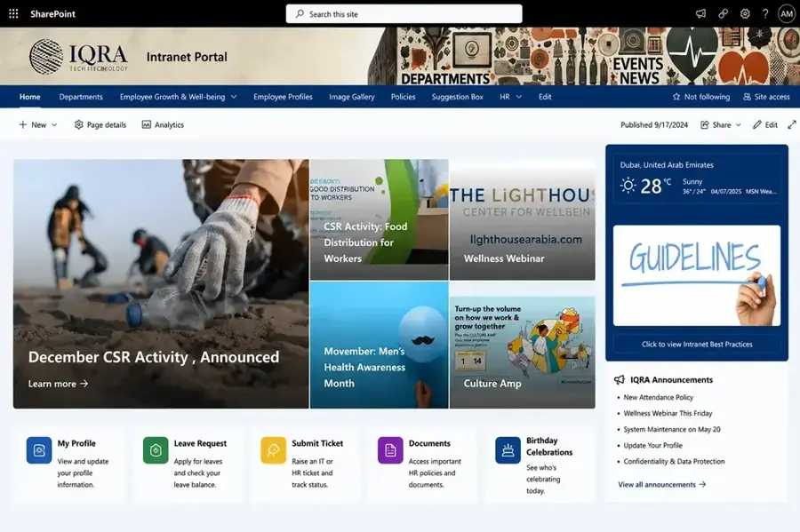
Task: Click the sunny weather icon
Action: click(x=628, y=186)
